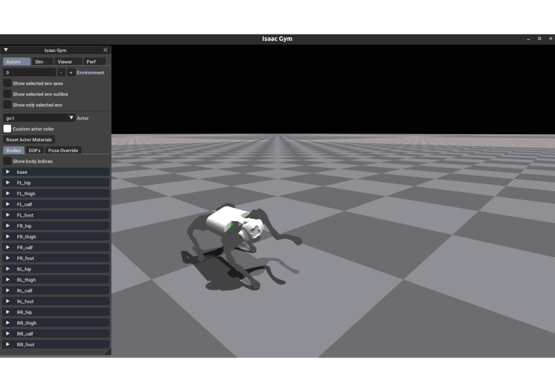The height and width of the screenshot is (392, 555).
Task: Minimize the Isaac Gym window
Action: tap(528, 38)
